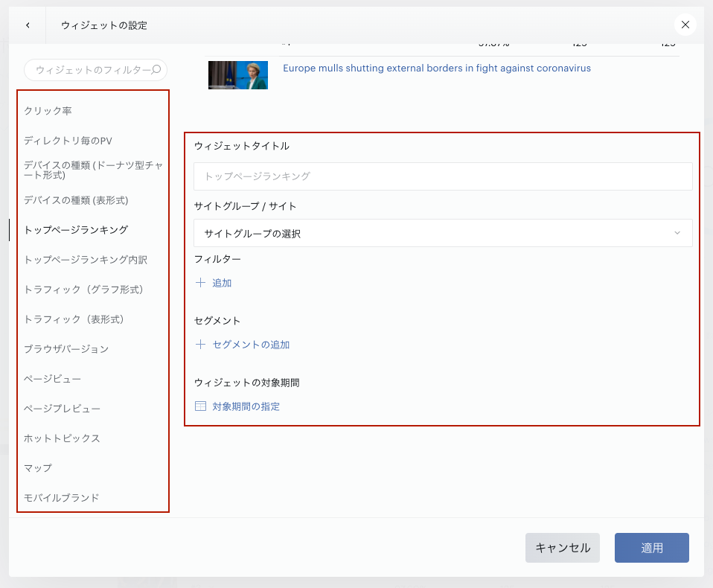The image size is (713, 588).
Task: Choose デバイスの種類 (表形式) widget
Action: (x=76, y=200)
